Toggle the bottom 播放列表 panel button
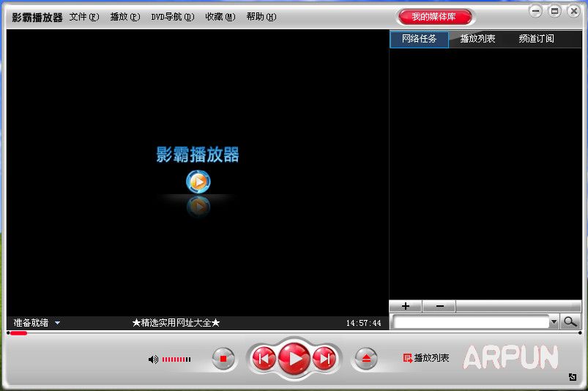 (426, 358)
